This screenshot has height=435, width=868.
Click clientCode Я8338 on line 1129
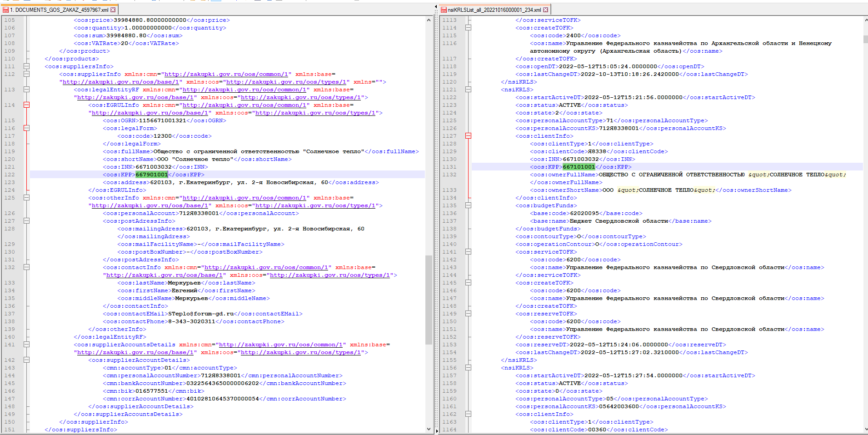597,151
